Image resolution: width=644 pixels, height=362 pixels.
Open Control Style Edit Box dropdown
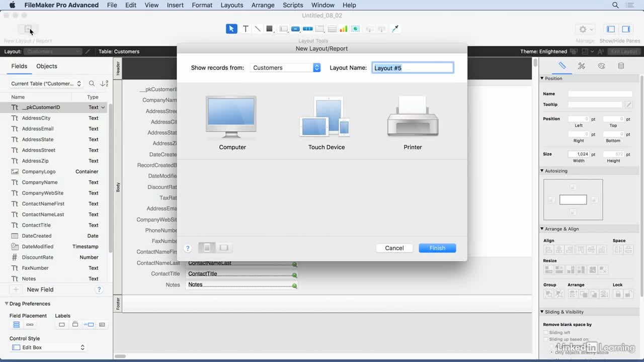pos(48,347)
